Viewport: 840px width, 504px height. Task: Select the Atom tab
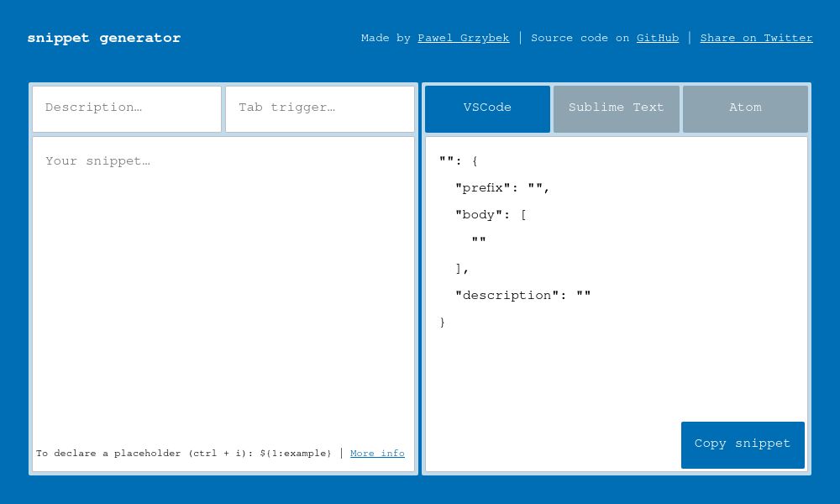click(744, 108)
